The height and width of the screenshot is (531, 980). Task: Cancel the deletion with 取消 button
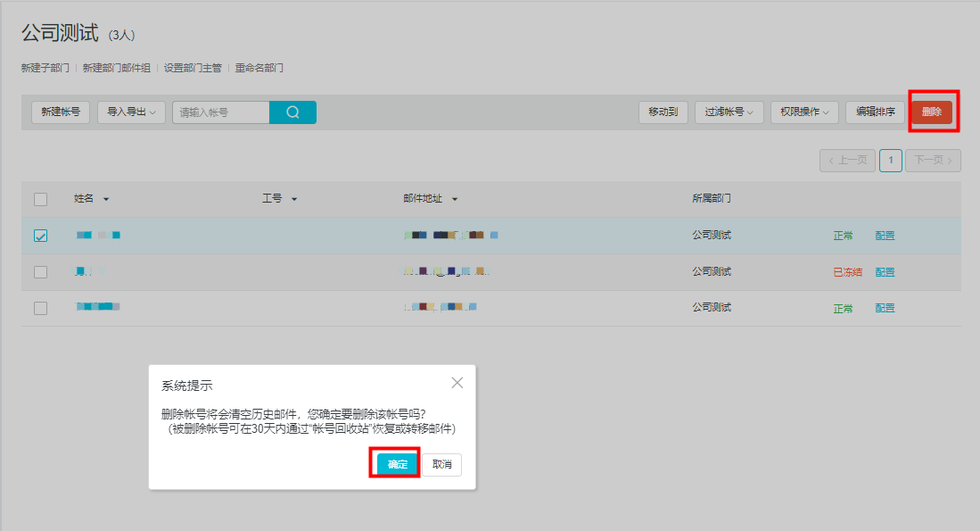click(x=440, y=464)
